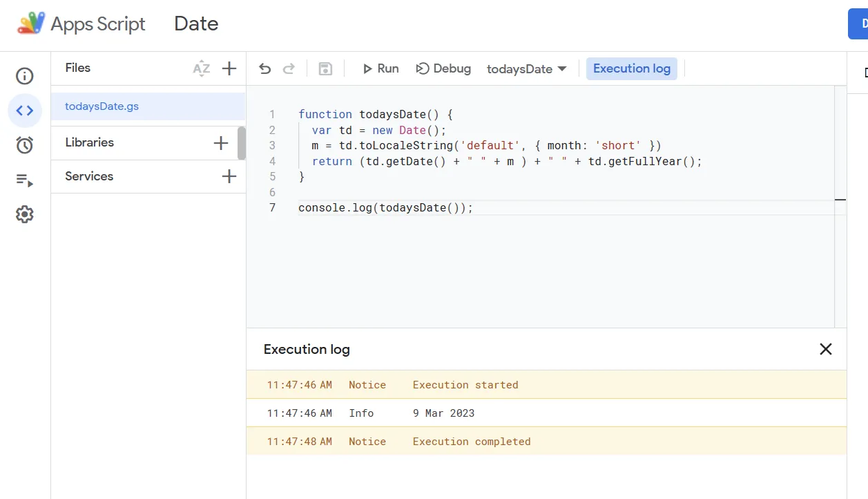This screenshot has height=499, width=868.
Task: Open Project Settings gear icon
Action: pyautogui.click(x=25, y=215)
